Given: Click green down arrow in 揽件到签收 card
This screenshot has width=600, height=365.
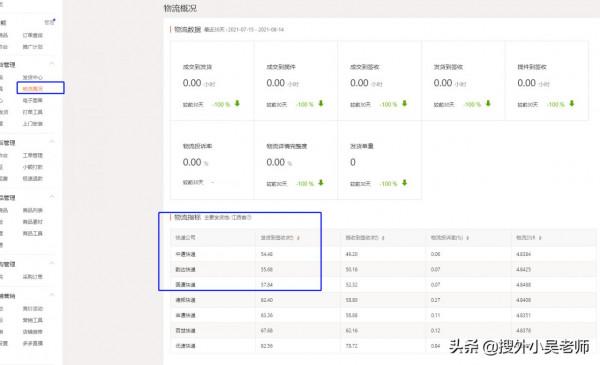Looking at the screenshot, I should point(572,103).
